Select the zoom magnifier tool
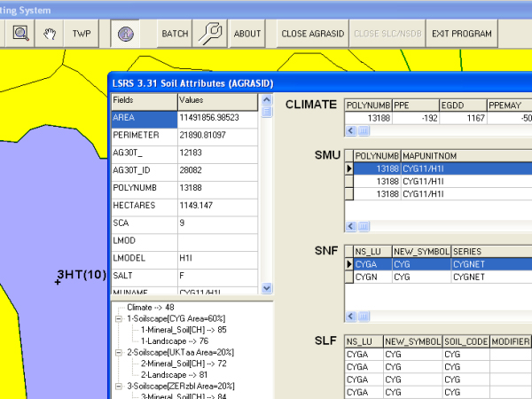 pos(20,34)
